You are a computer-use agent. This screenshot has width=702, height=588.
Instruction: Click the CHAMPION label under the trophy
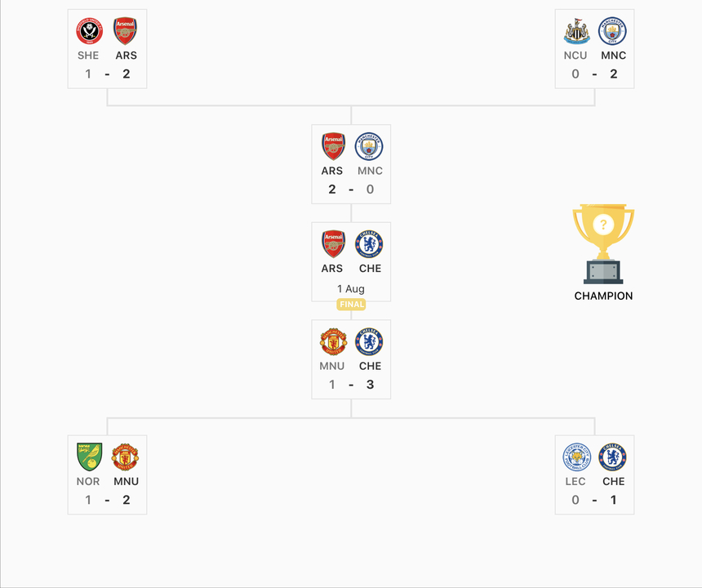coord(603,296)
